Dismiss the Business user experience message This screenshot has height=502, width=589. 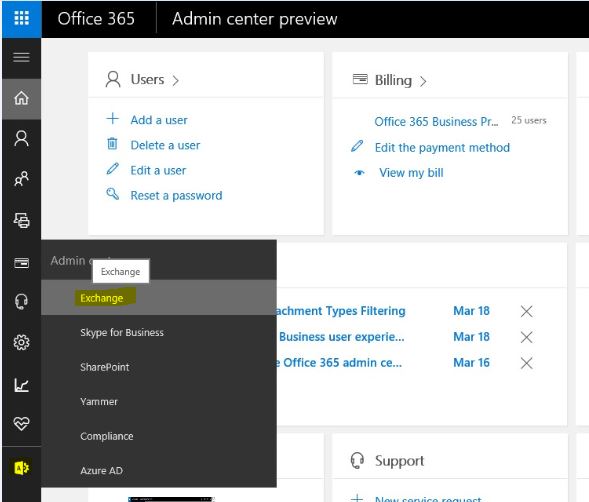point(526,337)
